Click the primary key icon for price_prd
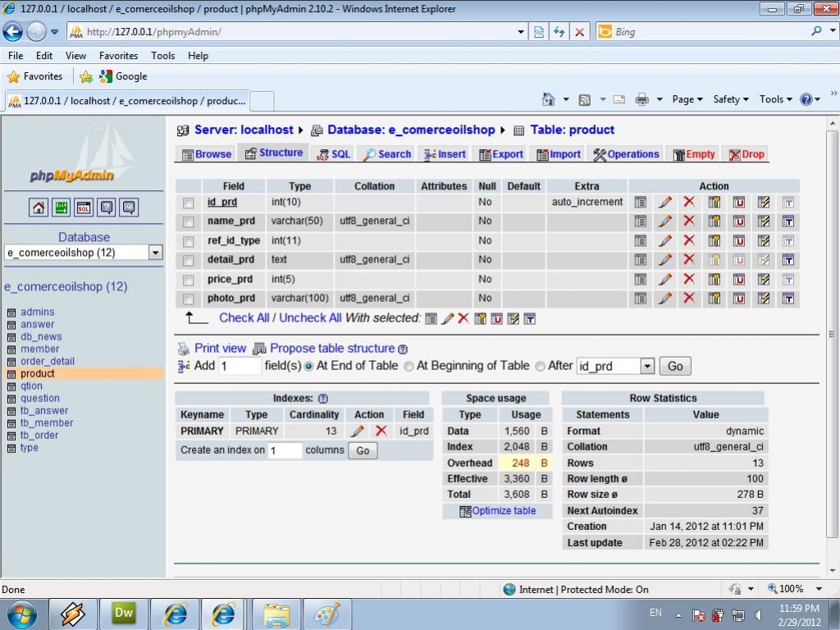840x630 pixels. [x=714, y=279]
